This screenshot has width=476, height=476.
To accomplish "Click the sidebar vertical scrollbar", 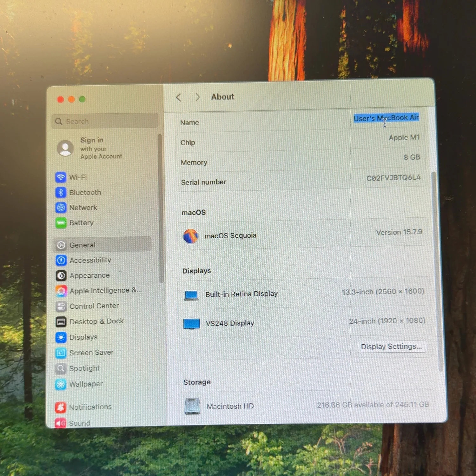I will click(160, 208).
